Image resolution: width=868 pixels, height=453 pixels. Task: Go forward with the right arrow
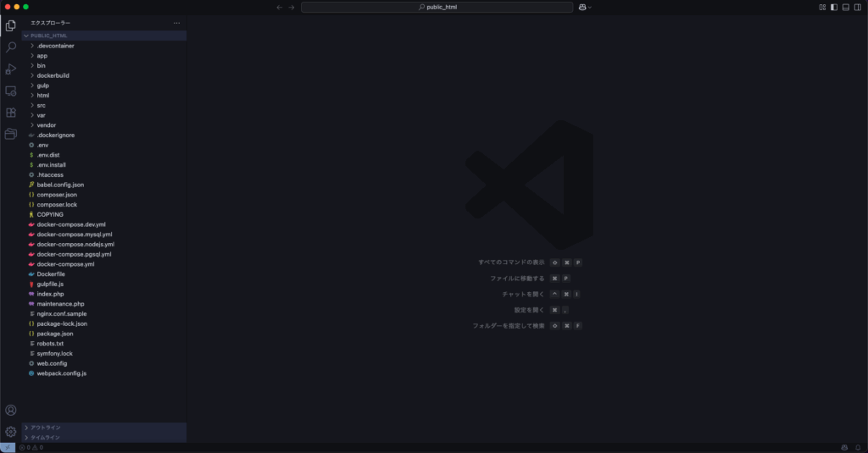[x=292, y=7]
